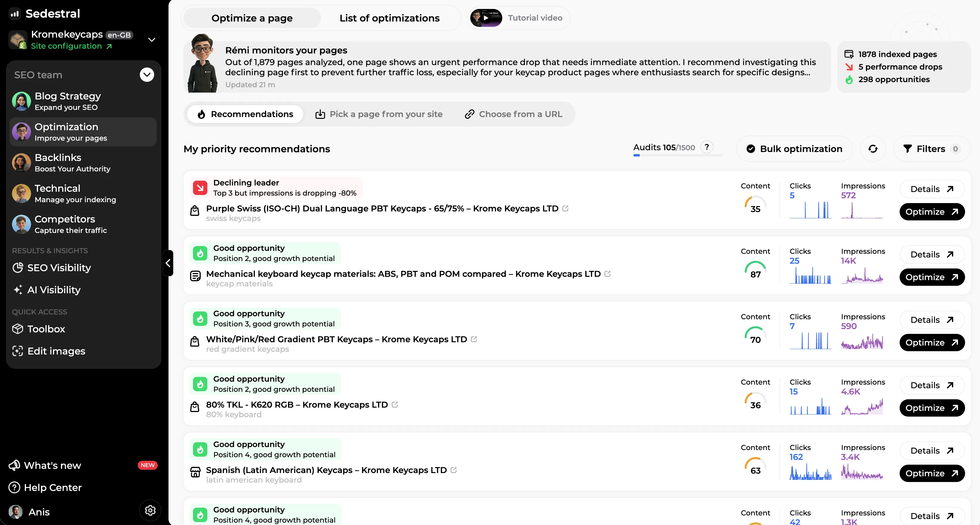
Task: Click the store icon beside Spanish Keycaps title
Action: pyautogui.click(x=195, y=472)
